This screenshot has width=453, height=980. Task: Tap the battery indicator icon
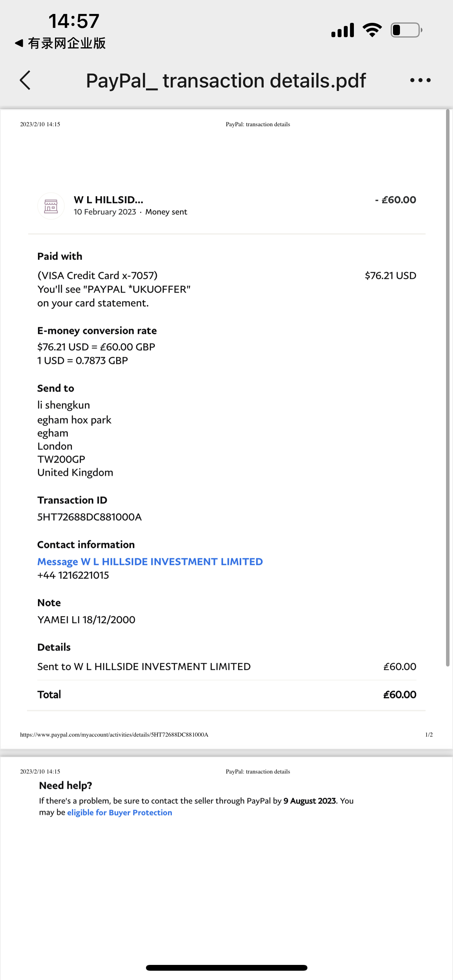pos(406,30)
